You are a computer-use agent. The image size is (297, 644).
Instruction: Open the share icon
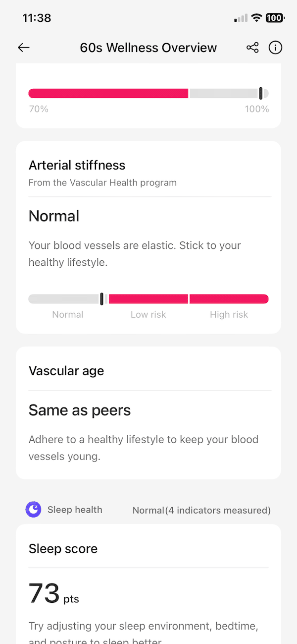click(x=252, y=48)
